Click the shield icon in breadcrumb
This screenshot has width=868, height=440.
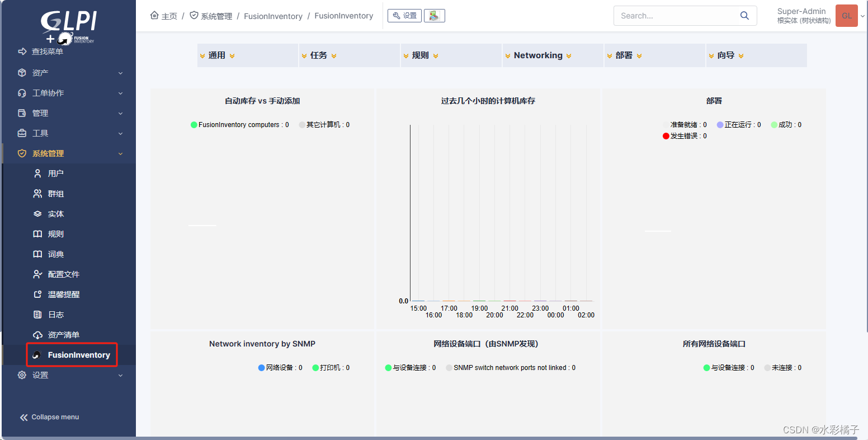coord(194,15)
